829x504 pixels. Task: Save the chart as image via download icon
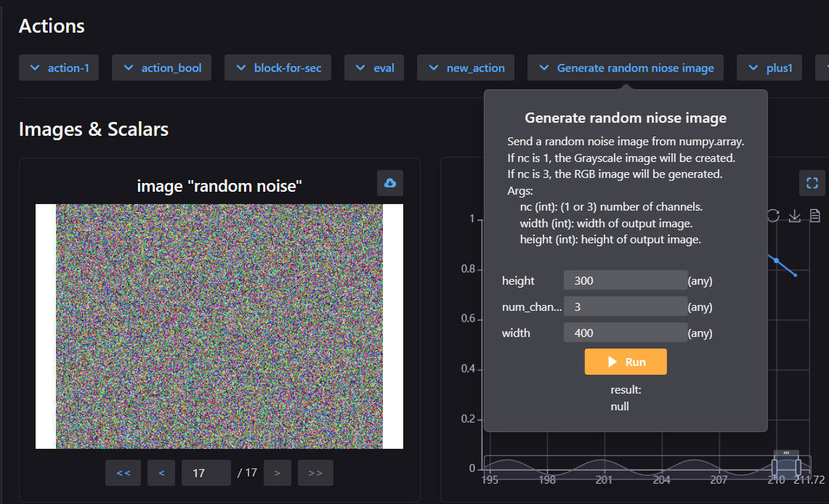(x=794, y=216)
